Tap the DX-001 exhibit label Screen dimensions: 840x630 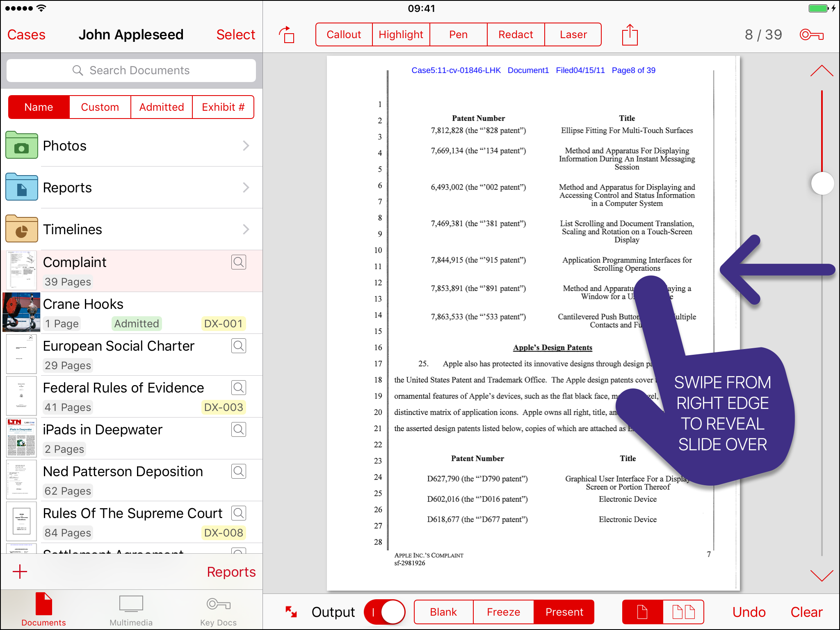pyautogui.click(x=224, y=324)
